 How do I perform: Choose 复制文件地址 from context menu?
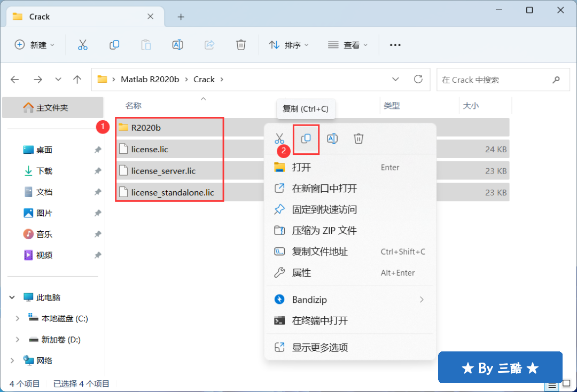350,252
